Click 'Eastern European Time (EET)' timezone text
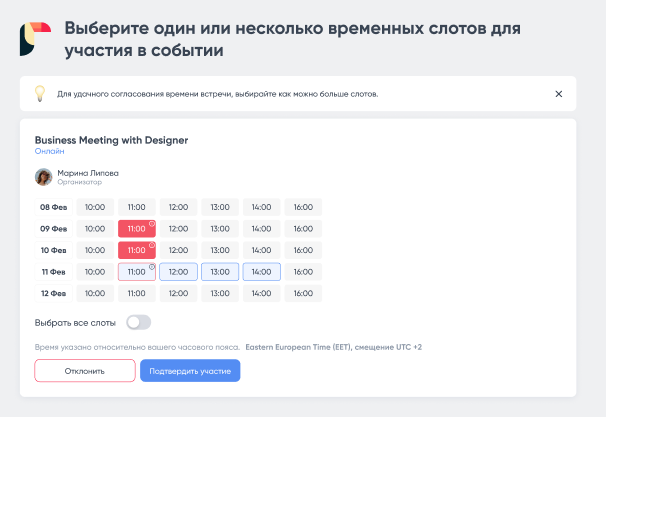 tap(299, 347)
